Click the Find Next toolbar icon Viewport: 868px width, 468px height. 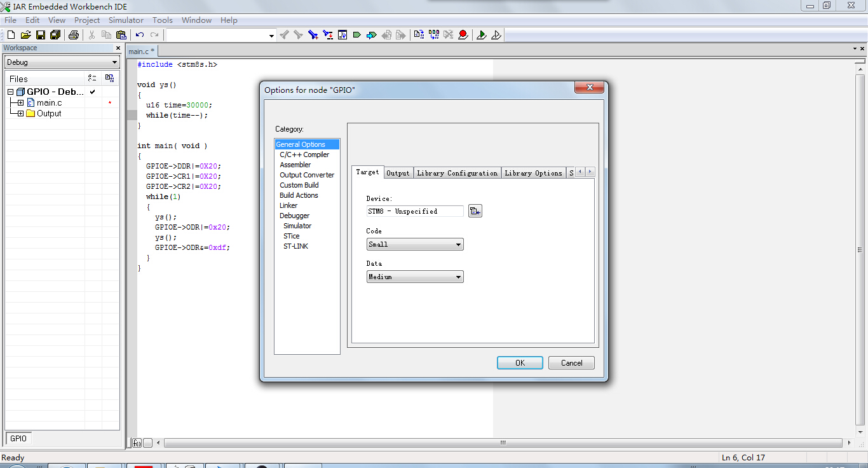(x=298, y=35)
